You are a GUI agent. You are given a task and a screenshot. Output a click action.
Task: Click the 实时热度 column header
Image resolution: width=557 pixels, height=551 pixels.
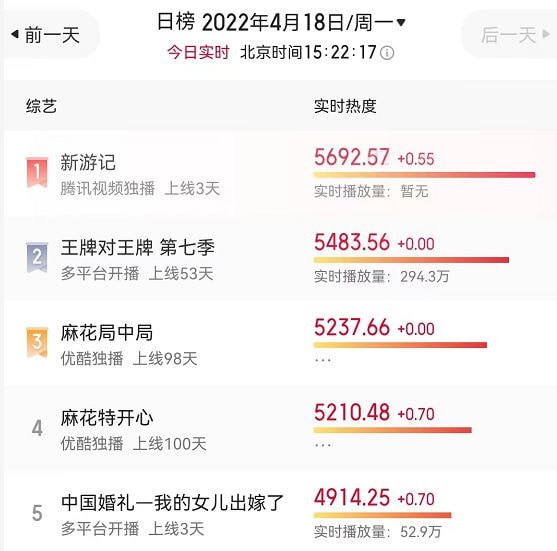[345, 106]
